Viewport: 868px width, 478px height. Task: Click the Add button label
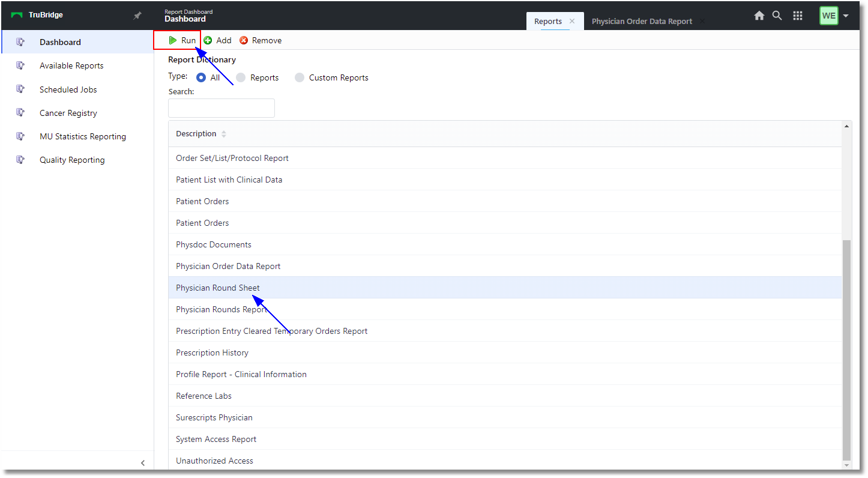coord(224,40)
